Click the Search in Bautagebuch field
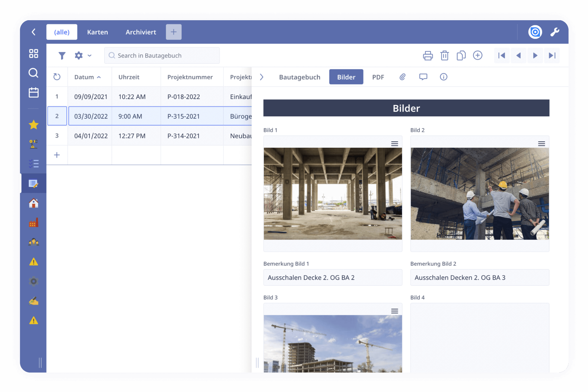The height and width of the screenshot is (392, 588). pos(162,56)
